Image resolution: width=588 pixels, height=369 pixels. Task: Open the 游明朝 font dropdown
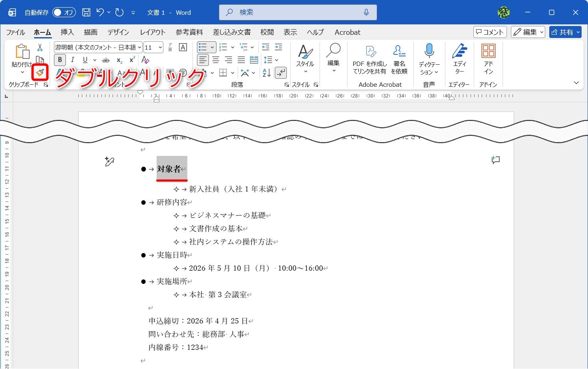[139, 47]
